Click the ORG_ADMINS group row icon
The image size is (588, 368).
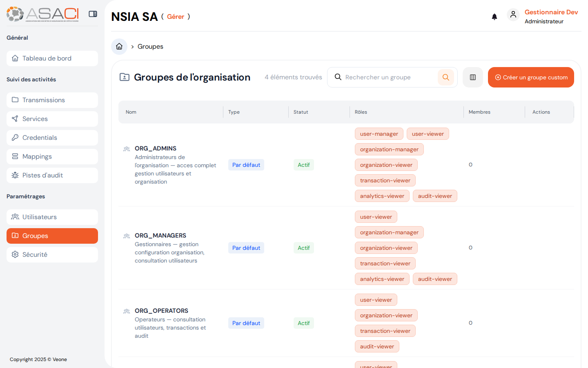pos(127,149)
